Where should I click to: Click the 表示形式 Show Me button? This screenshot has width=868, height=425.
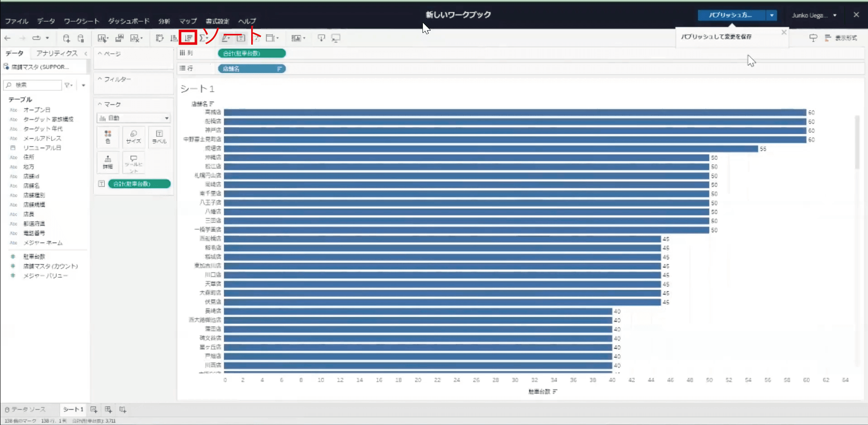[841, 38]
